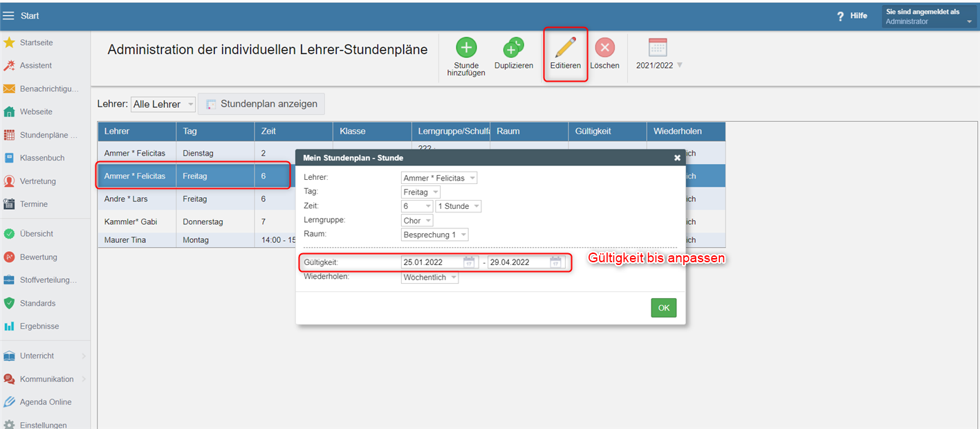Open the Termine calendar icon
The height and width of the screenshot is (429, 980).
tap(9, 204)
